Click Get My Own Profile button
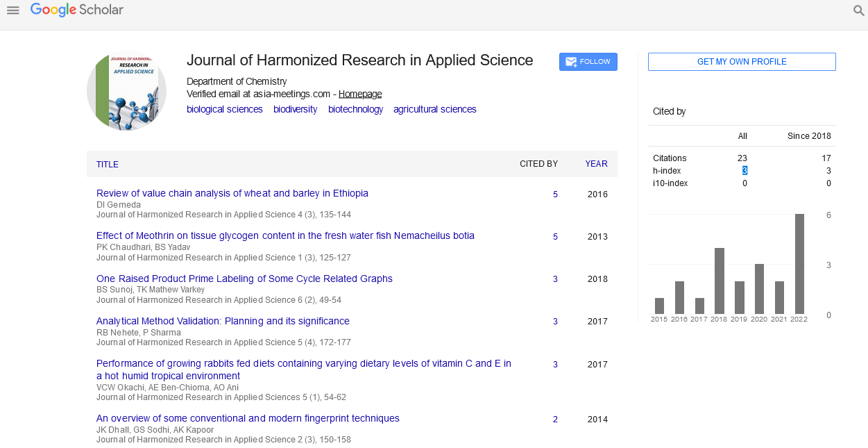 click(x=741, y=62)
